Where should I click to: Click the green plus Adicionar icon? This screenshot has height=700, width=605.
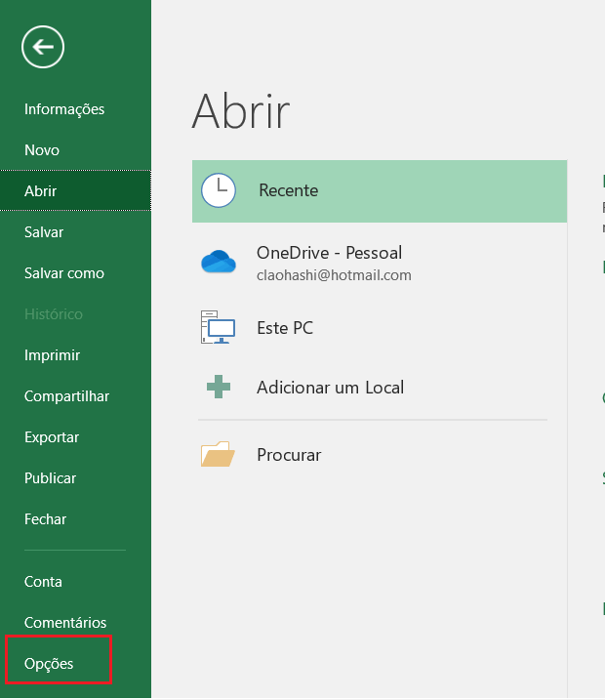click(x=218, y=388)
